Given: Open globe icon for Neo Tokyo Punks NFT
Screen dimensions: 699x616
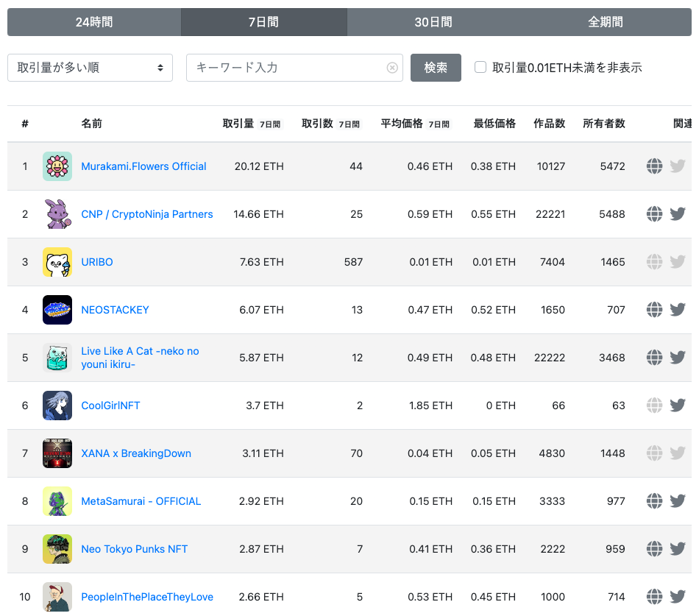Looking at the screenshot, I should click(654, 548).
